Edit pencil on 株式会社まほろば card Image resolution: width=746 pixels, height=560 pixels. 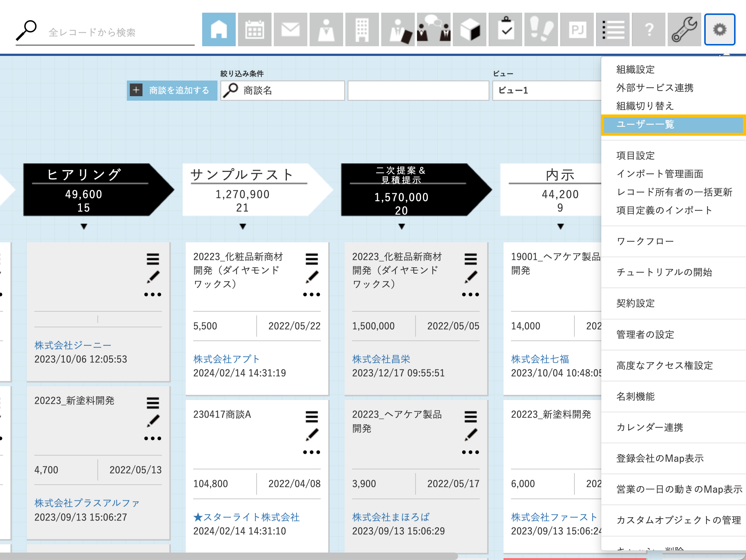[x=471, y=435]
